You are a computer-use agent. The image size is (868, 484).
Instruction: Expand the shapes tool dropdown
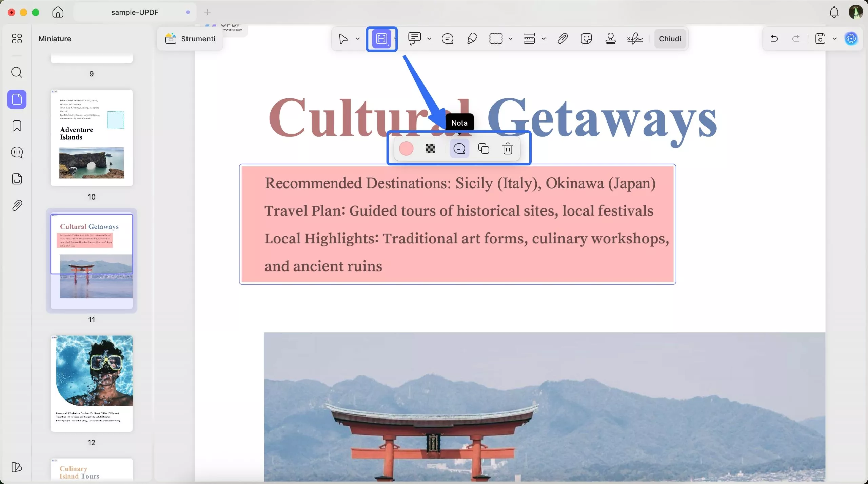coord(511,39)
